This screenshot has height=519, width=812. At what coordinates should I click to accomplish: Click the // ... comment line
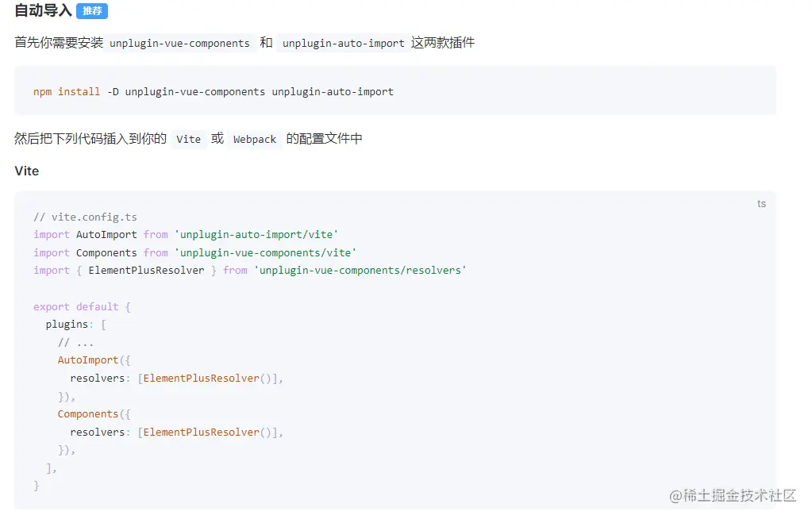[x=75, y=342]
